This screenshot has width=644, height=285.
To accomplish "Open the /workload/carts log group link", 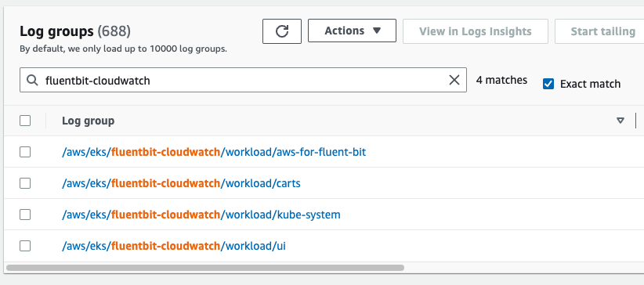I will coord(181,183).
